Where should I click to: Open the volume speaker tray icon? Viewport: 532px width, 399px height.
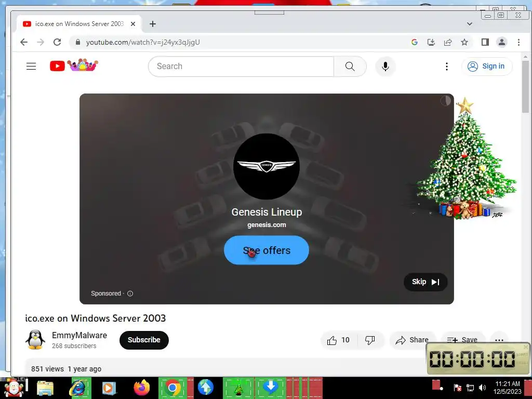(x=482, y=388)
